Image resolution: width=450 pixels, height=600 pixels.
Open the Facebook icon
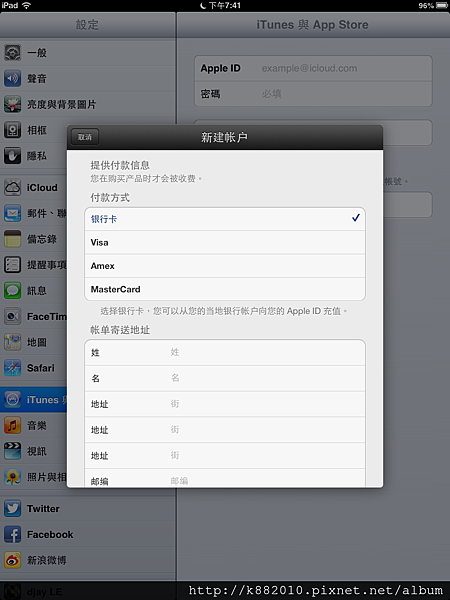(x=12, y=534)
